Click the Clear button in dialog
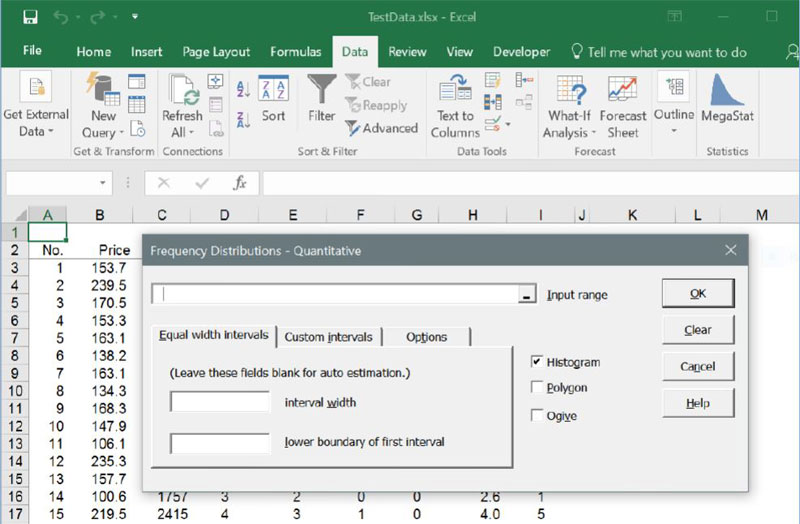The height and width of the screenshot is (524, 800). click(697, 330)
